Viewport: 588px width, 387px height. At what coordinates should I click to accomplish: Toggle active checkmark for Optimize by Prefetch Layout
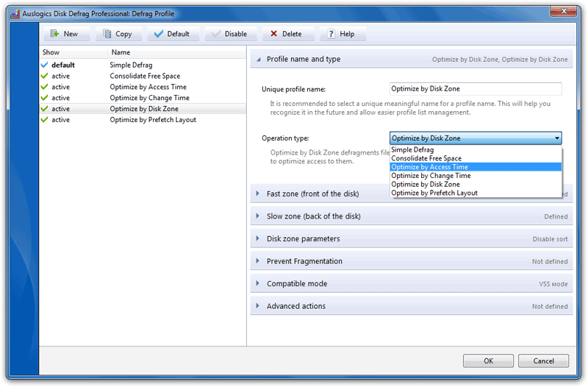pos(45,120)
